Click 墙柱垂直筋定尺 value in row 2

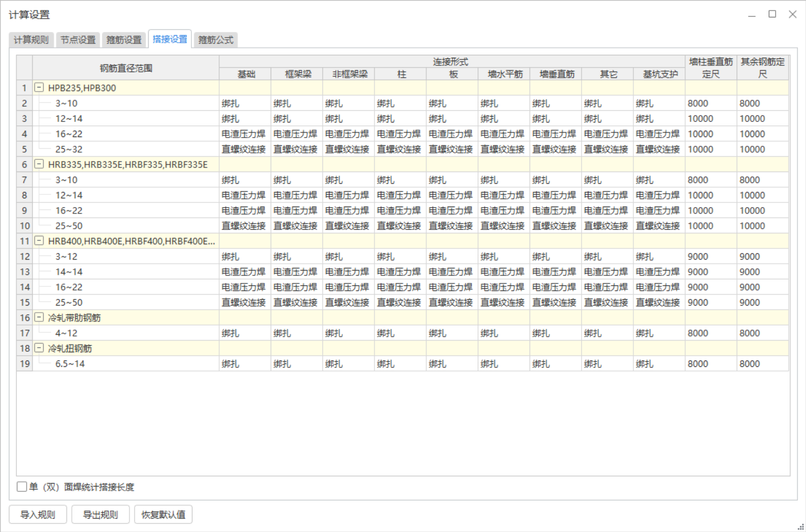(x=711, y=103)
